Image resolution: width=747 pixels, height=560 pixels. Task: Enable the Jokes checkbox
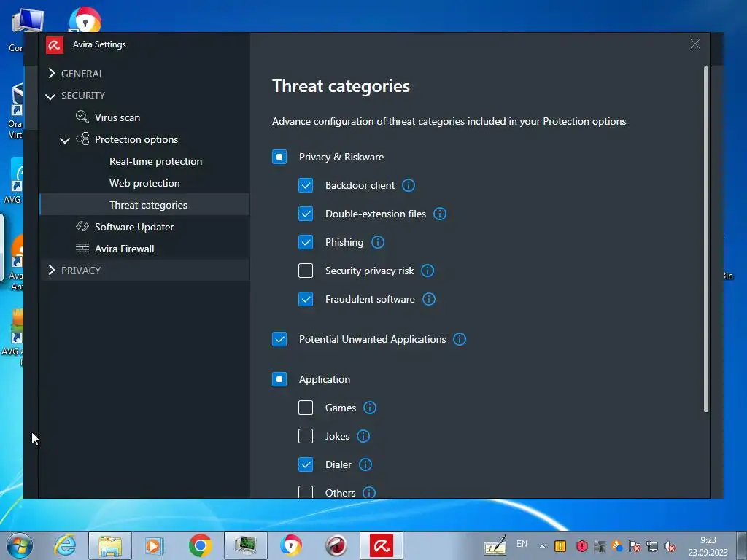pos(306,436)
